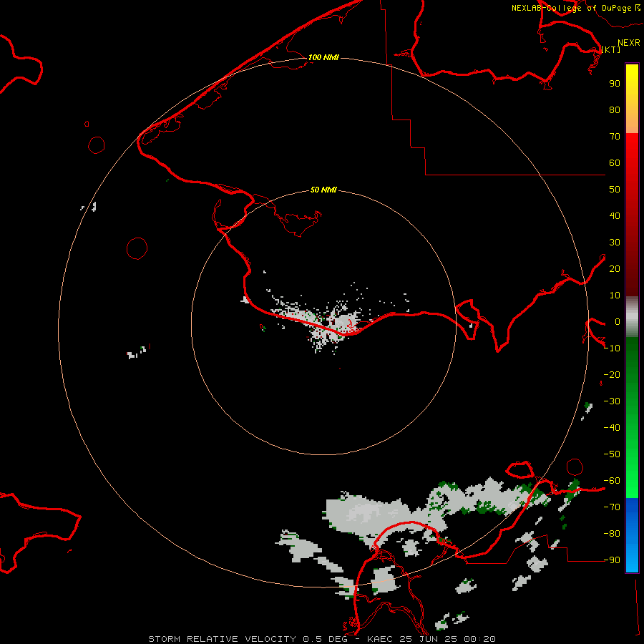Pick the bright green segment near -60
This screenshot has width=644, height=644.
(632, 481)
